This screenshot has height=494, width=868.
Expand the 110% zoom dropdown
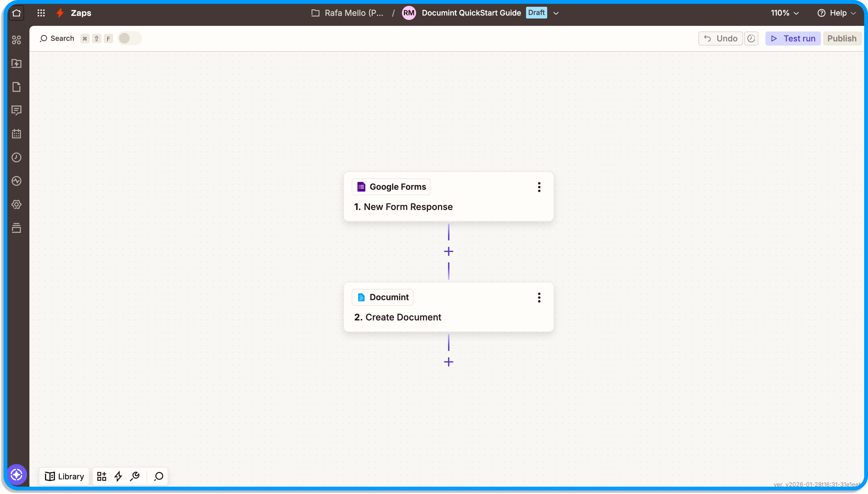click(784, 13)
